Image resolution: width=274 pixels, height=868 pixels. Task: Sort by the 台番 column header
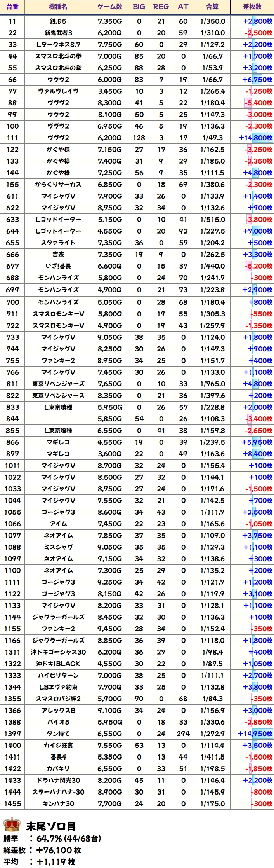[12, 7]
